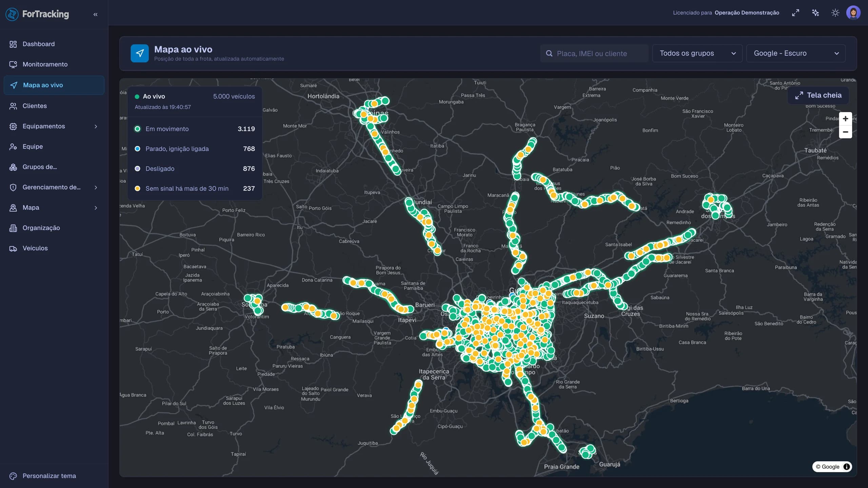Open Grupos de... menu item
868x488 pixels.
coord(54,167)
